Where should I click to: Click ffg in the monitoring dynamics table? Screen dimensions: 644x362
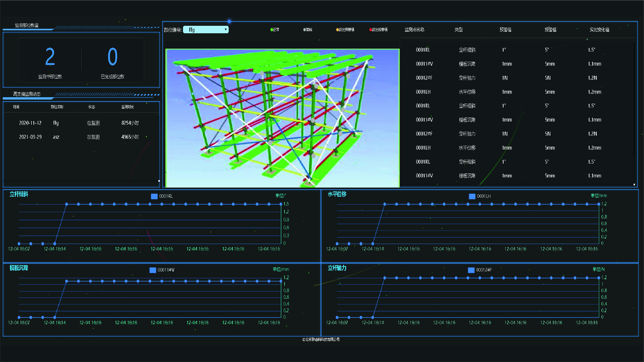point(56,123)
